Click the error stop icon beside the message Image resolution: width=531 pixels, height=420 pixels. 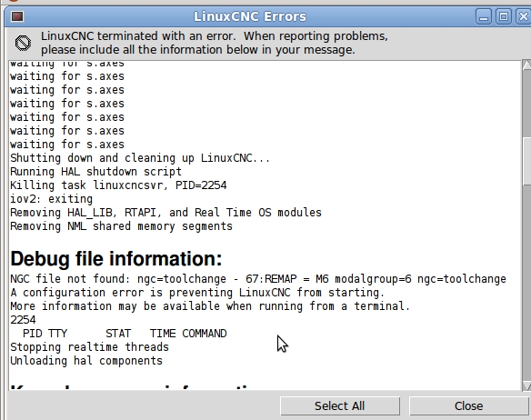23,43
